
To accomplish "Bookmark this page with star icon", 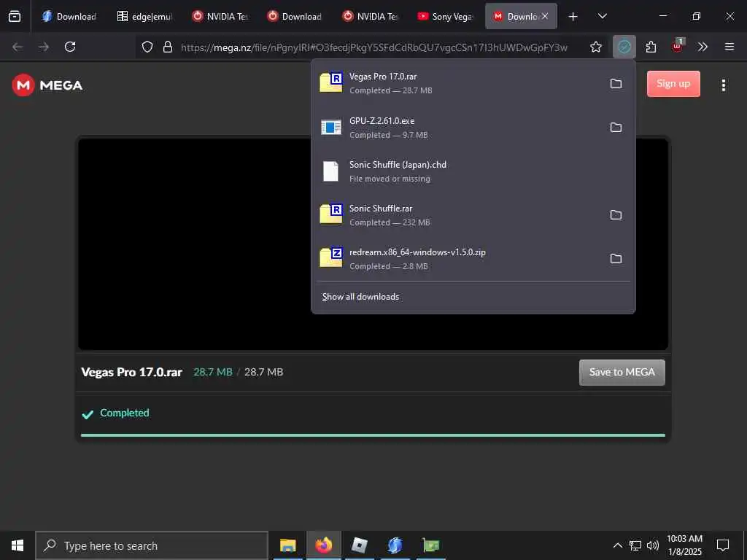I will coord(595,47).
